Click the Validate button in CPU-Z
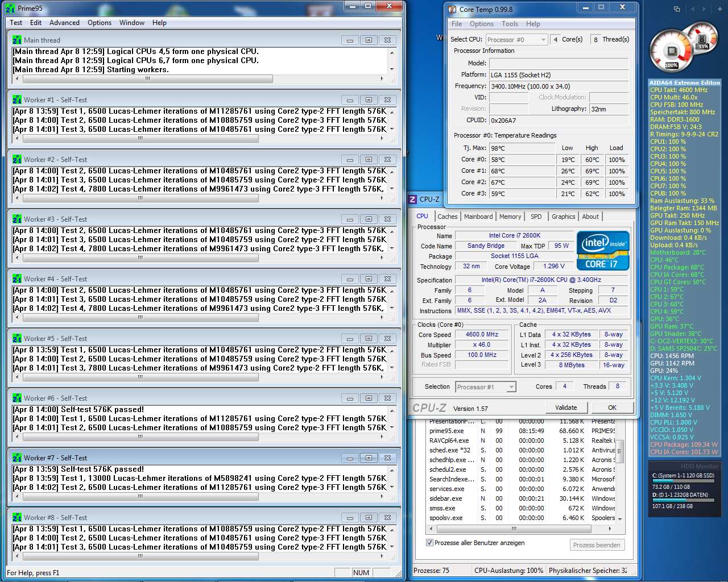The height and width of the screenshot is (582, 728). pyautogui.click(x=566, y=408)
